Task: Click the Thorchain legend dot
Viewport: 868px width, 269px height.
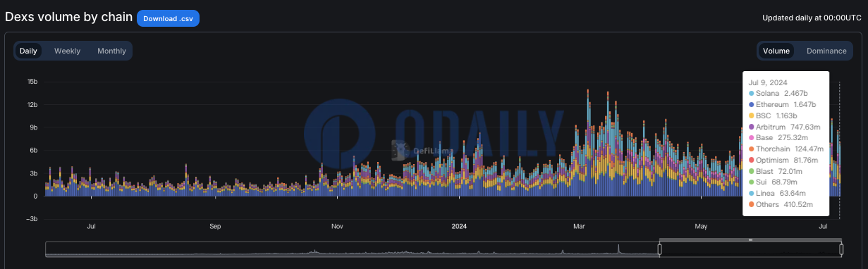Action: pos(752,149)
